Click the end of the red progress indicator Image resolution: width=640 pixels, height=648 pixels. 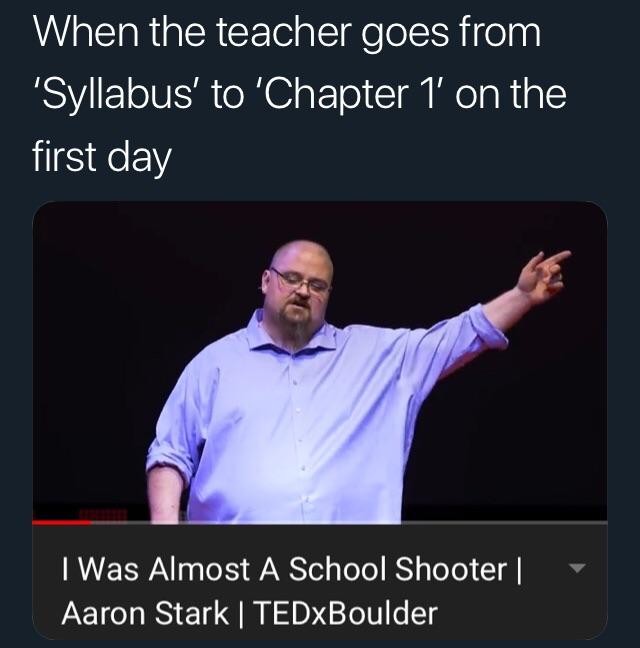pos(90,522)
